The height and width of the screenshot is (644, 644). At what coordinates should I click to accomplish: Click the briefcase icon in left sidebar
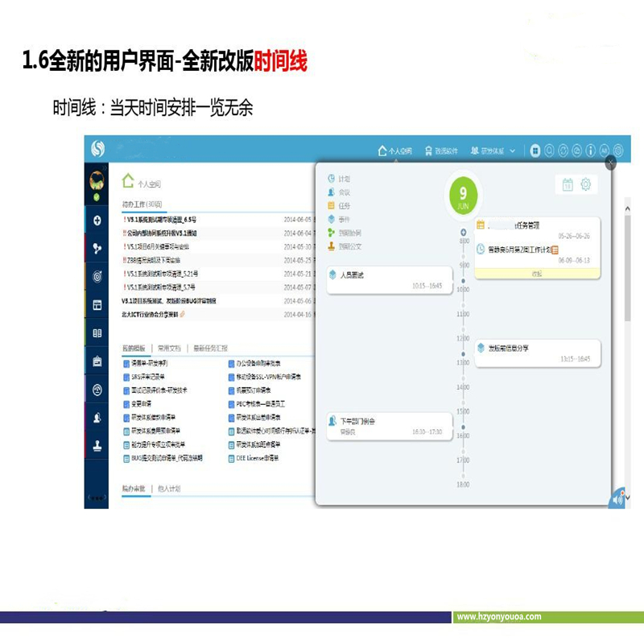tap(97, 361)
